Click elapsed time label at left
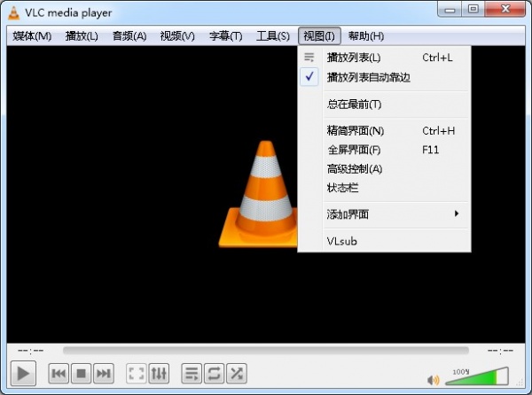This screenshot has height=395, width=532. (30, 351)
